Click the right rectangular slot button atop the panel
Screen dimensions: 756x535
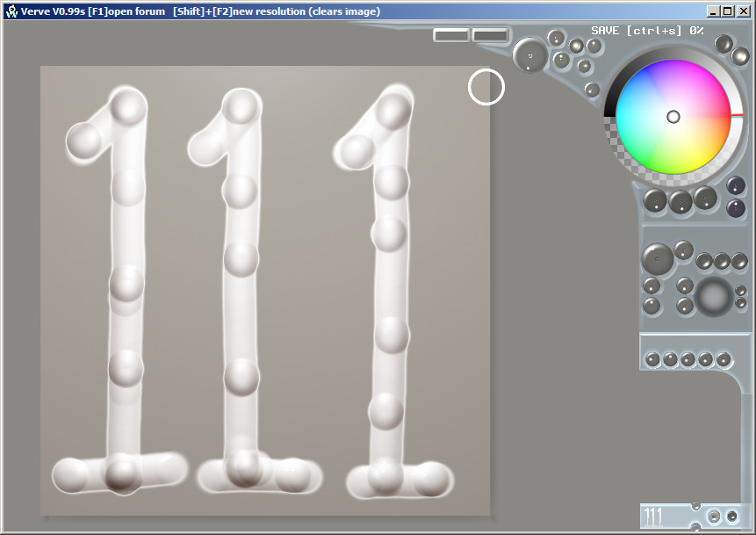pos(490,35)
